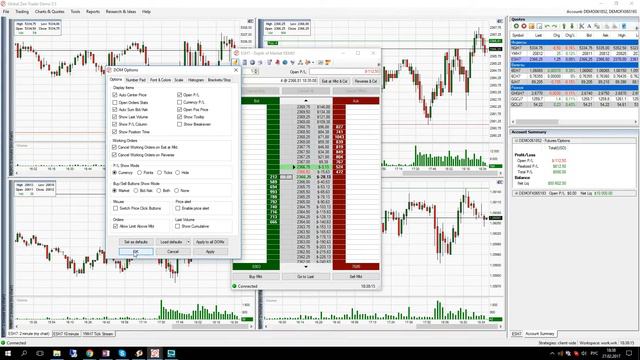This screenshot has height=360, width=640.
Task: Select Hide P/L show mode radio
Action: (178, 173)
